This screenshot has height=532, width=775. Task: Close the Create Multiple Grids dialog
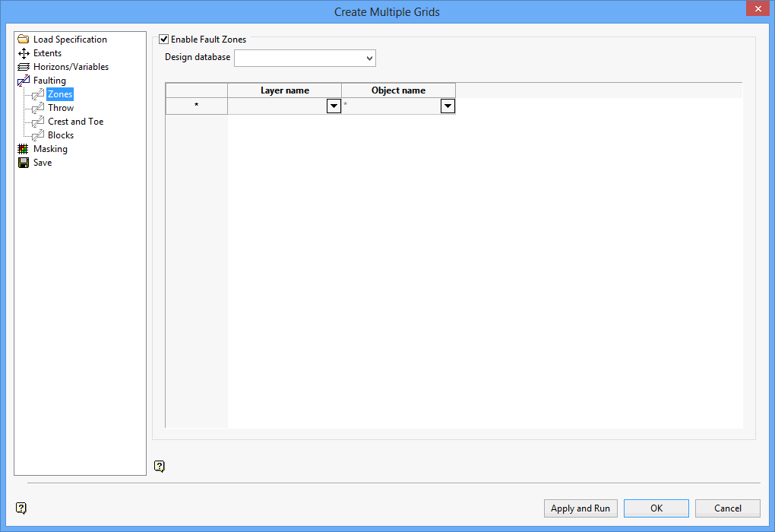pos(758,9)
